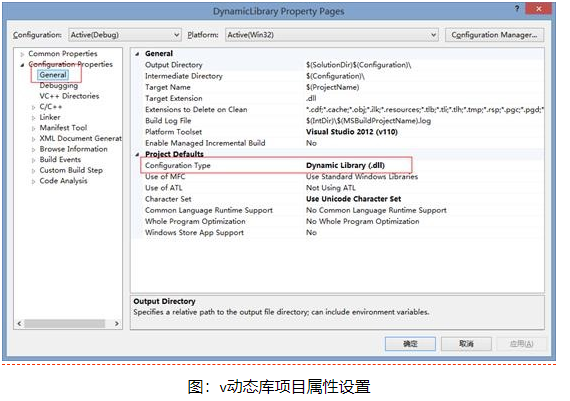The width and height of the screenshot is (570, 401).
Task: Select the Platform Toolset property
Action: point(173,132)
